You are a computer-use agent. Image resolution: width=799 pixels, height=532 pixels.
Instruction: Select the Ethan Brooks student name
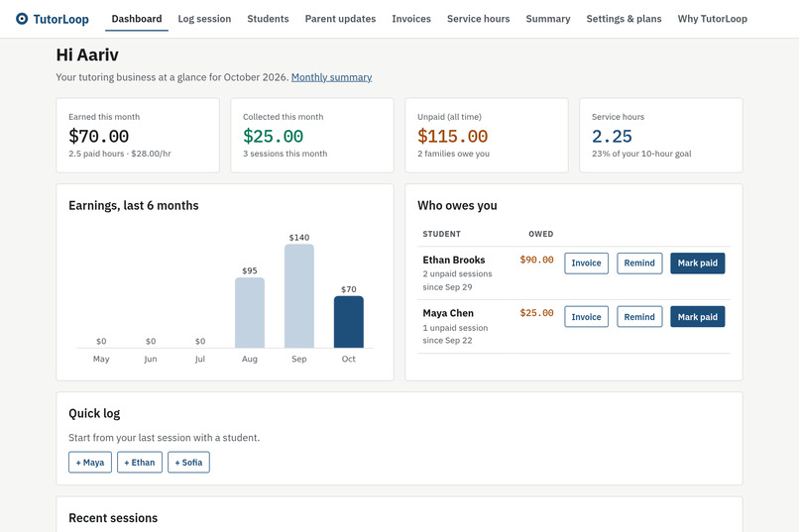pos(454,260)
